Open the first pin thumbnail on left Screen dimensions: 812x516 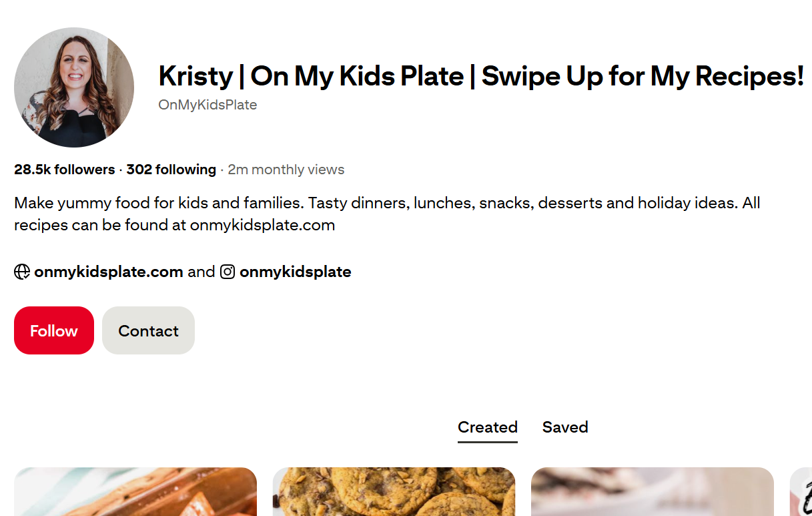point(135,491)
